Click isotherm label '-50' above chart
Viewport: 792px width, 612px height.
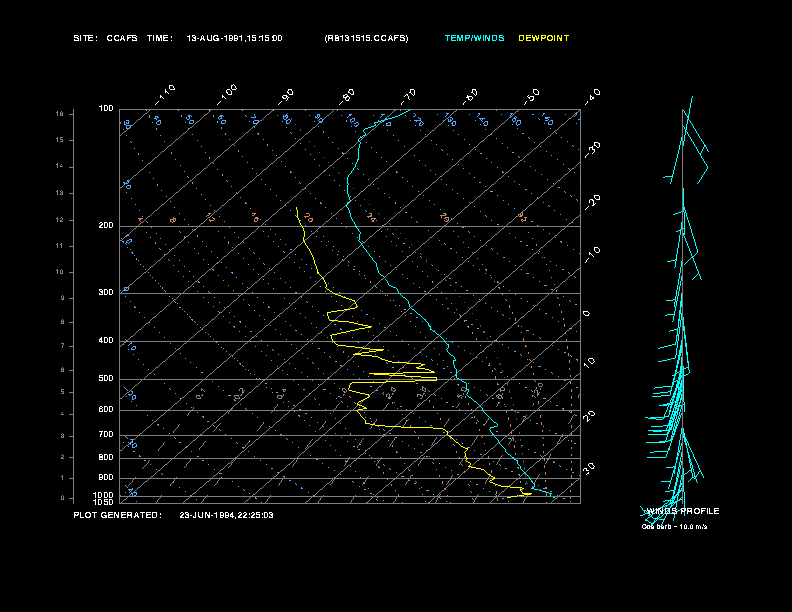[532, 96]
